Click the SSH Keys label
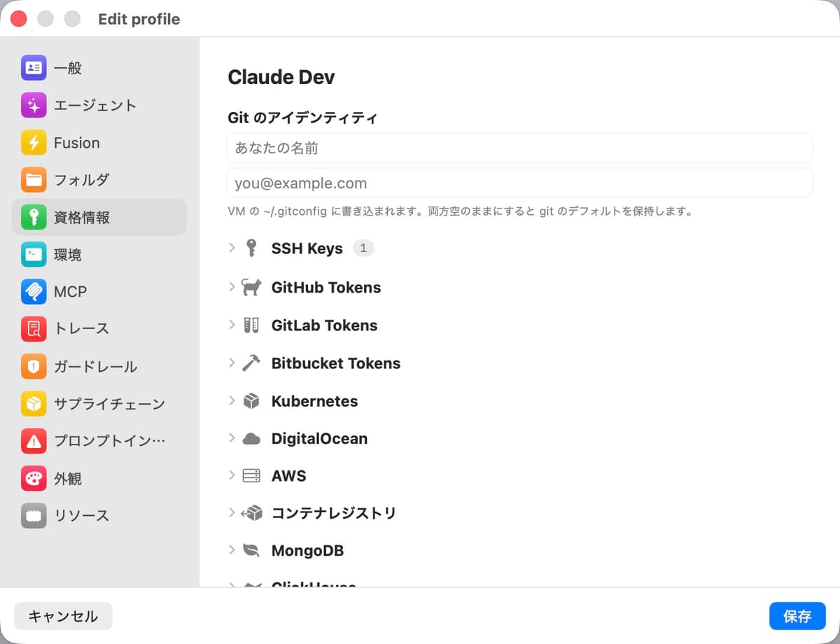This screenshot has height=644, width=840. pyautogui.click(x=307, y=248)
